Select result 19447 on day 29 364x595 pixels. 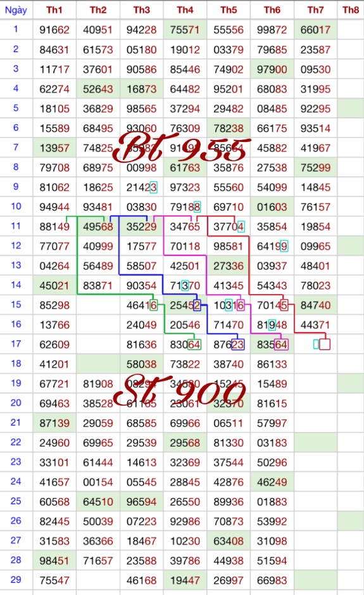pyautogui.click(x=185, y=580)
